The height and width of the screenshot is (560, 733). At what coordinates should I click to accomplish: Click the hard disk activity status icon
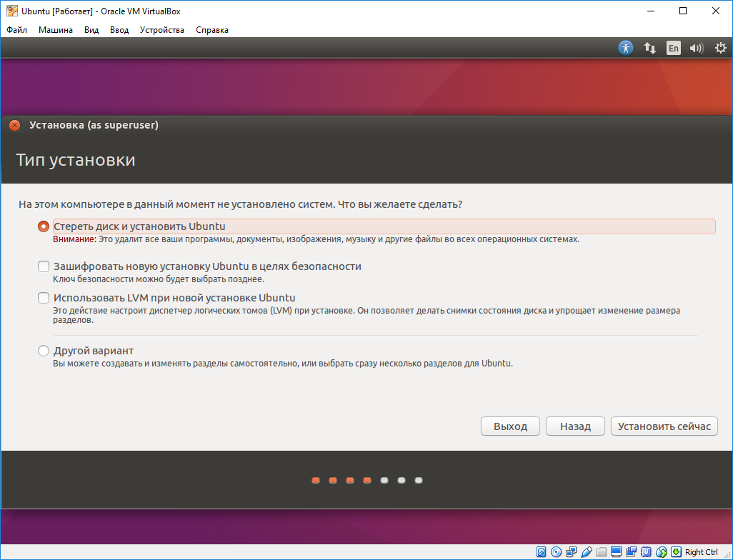pyautogui.click(x=541, y=552)
